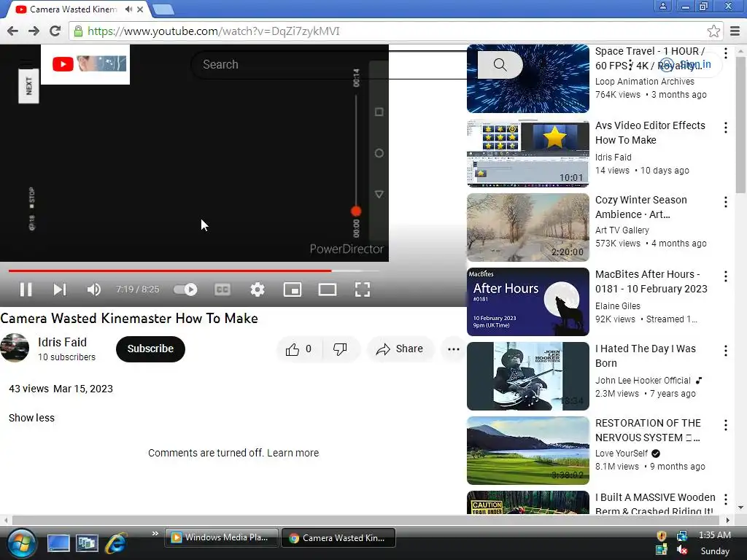747x560 pixels.
Task: Mute the tab audio speaker icon
Action: click(x=128, y=9)
